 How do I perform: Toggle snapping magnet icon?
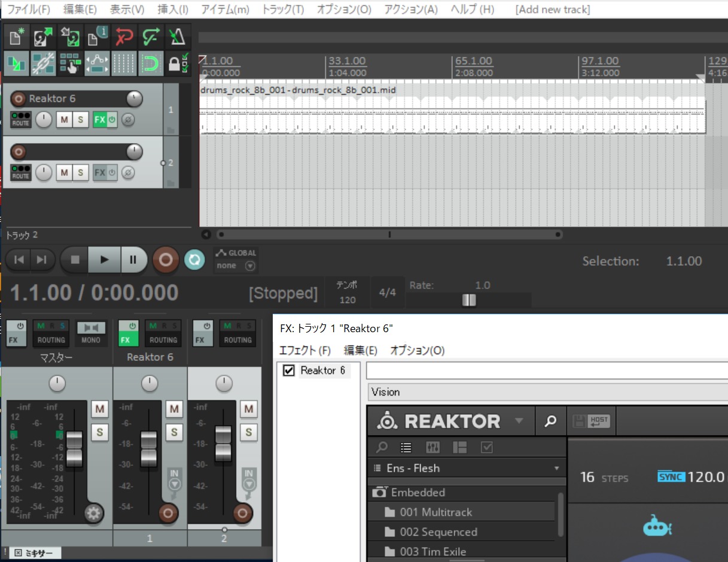pos(151,63)
